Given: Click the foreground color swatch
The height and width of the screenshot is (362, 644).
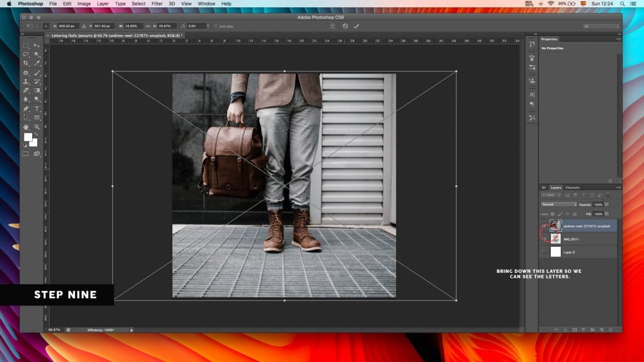Looking at the screenshot, I should pyautogui.click(x=28, y=137).
